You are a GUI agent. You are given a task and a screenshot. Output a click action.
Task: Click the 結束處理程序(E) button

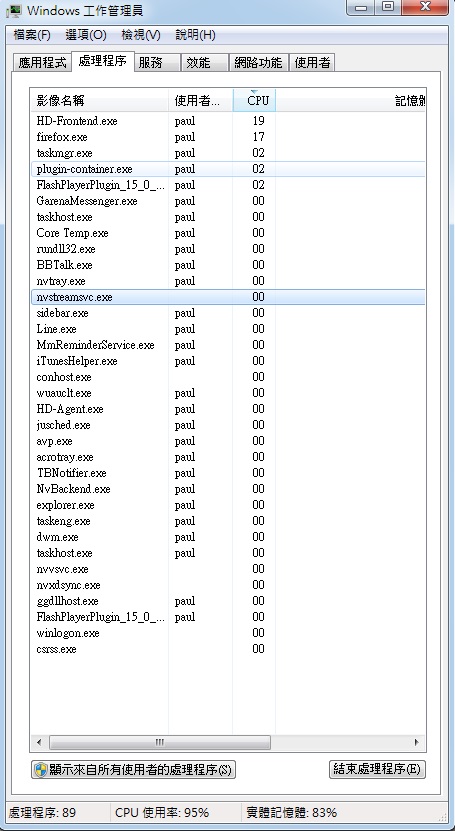(x=377, y=770)
